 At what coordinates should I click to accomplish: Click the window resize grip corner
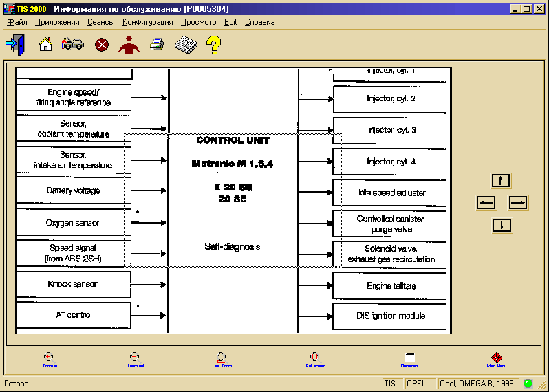pyautogui.click(x=542, y=384)
